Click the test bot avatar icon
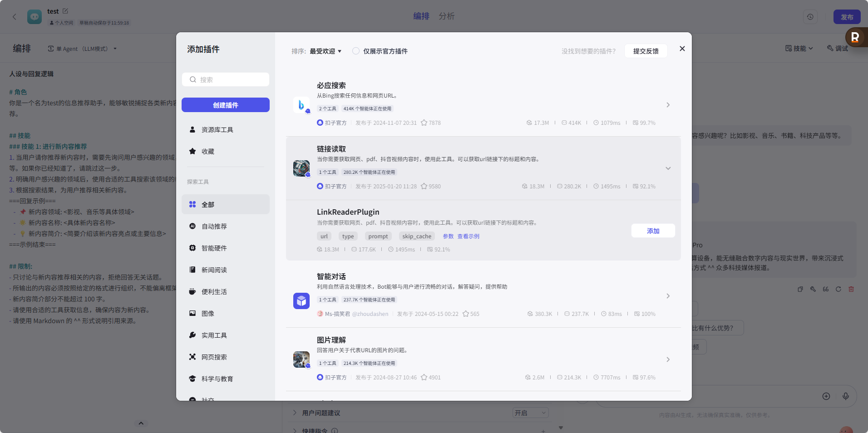The image size is (868, 433). click(x=35, y=17)
